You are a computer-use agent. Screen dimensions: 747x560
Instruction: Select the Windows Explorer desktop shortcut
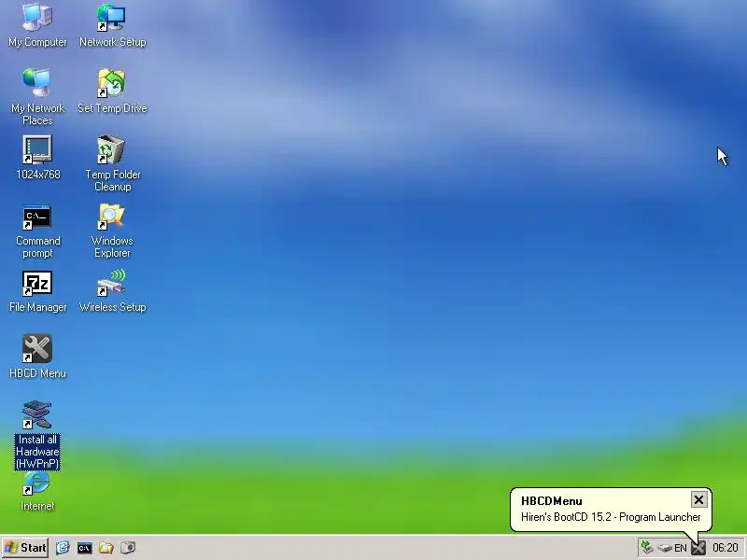[x=112, y=231]
